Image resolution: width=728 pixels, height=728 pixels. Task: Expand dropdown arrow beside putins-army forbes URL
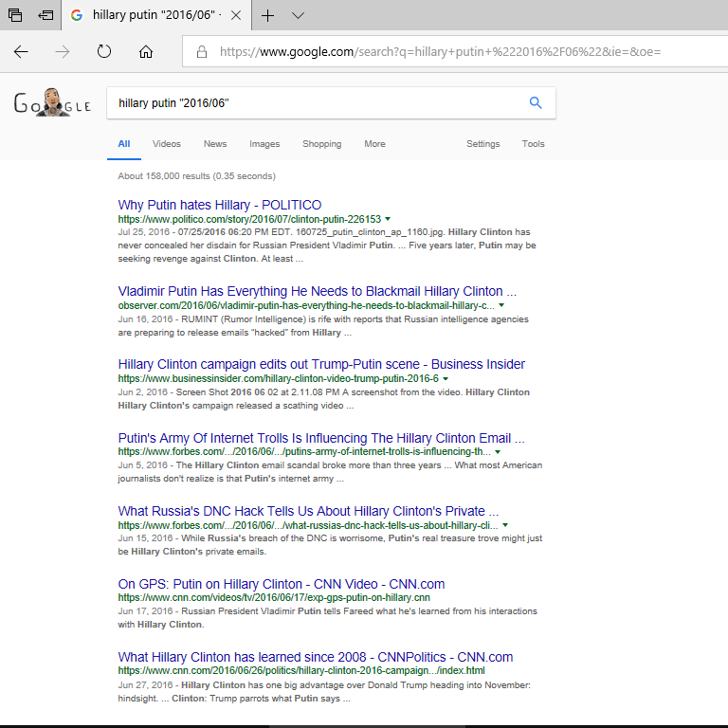click(x=498, y=452)
